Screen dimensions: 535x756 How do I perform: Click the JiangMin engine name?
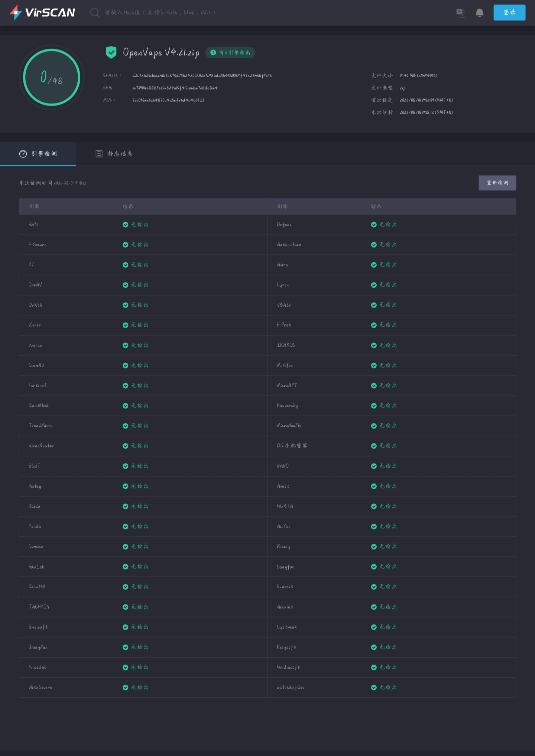click(38, 647)
